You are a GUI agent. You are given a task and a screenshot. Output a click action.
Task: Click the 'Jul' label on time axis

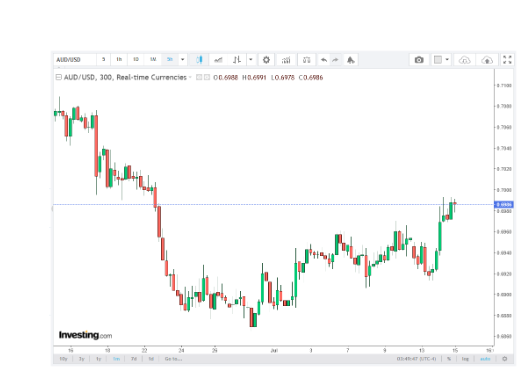click(274, 350)
